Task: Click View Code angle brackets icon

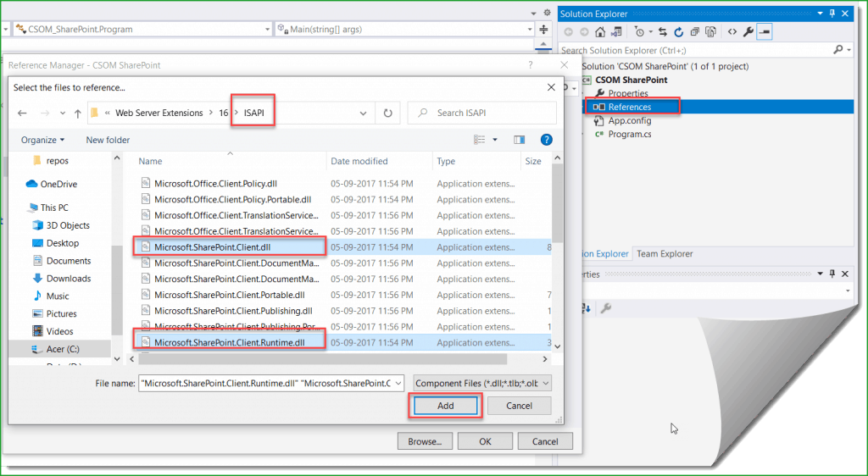Action: pos(732,32)
